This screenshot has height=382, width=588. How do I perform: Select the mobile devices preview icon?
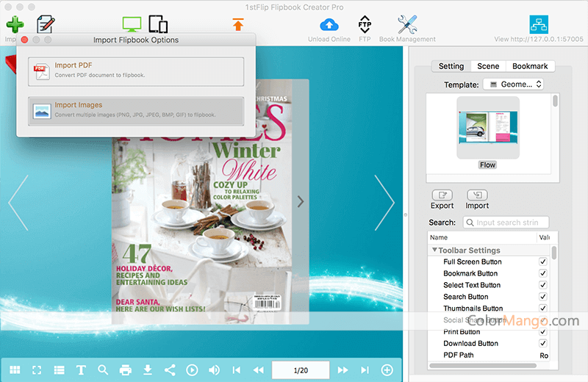[158, 24]
